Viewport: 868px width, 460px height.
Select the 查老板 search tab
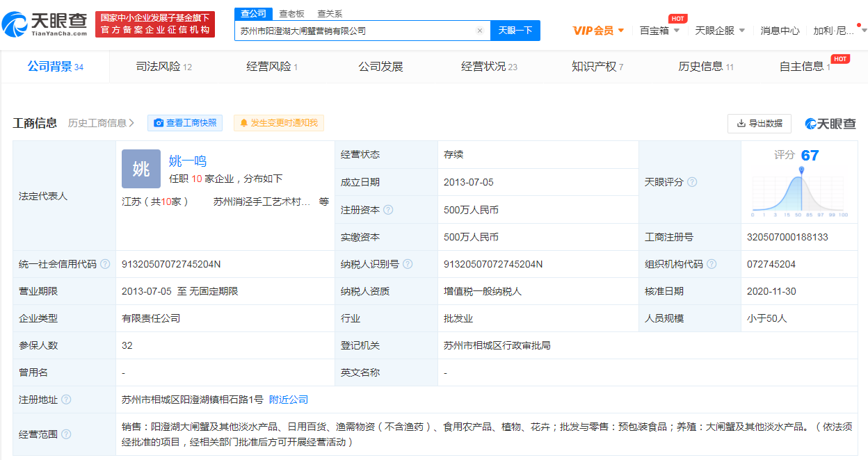(x=291, y=14)
